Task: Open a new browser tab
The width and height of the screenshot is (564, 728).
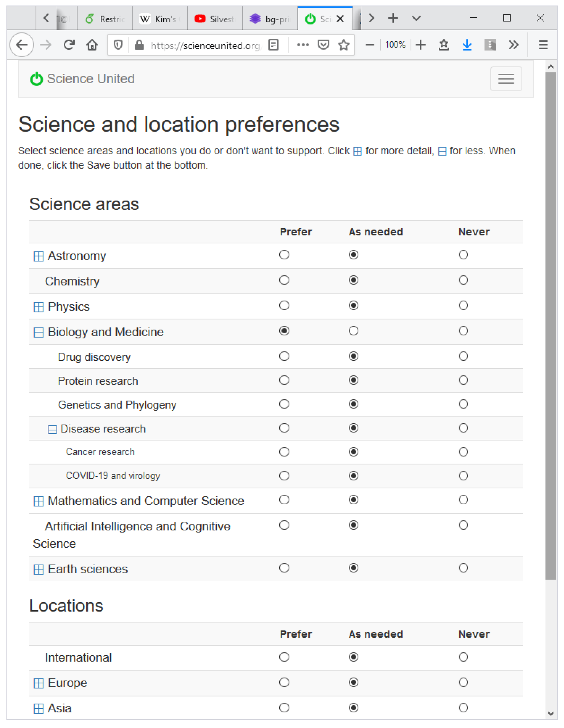Action: [393, 18]
